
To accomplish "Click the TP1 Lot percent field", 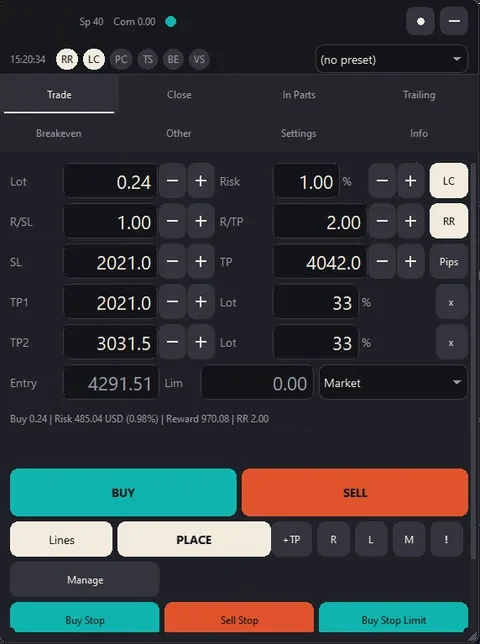I will [316, 302].
